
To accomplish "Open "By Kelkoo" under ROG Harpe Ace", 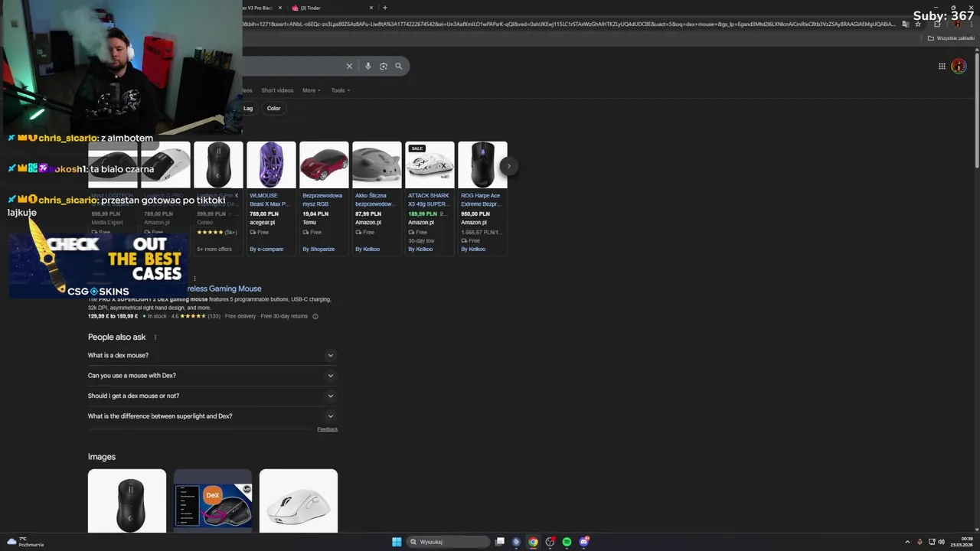I will tap(473, 249).
